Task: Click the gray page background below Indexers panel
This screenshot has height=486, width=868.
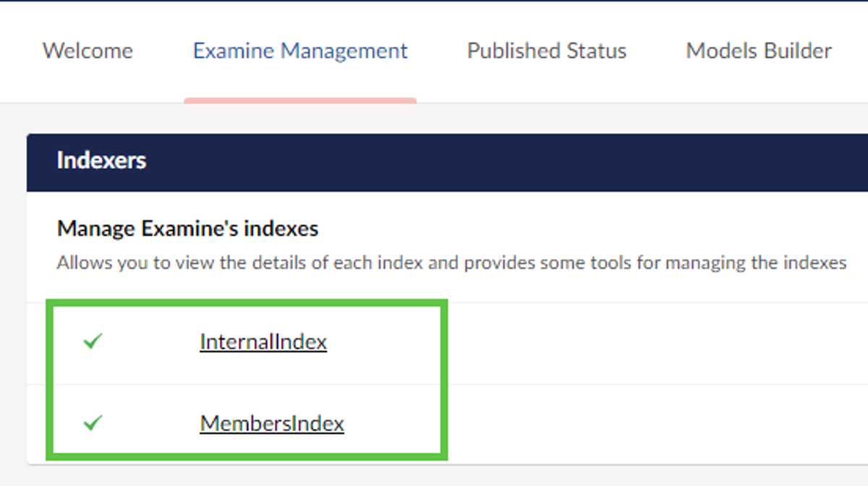Action: point(434,476)
